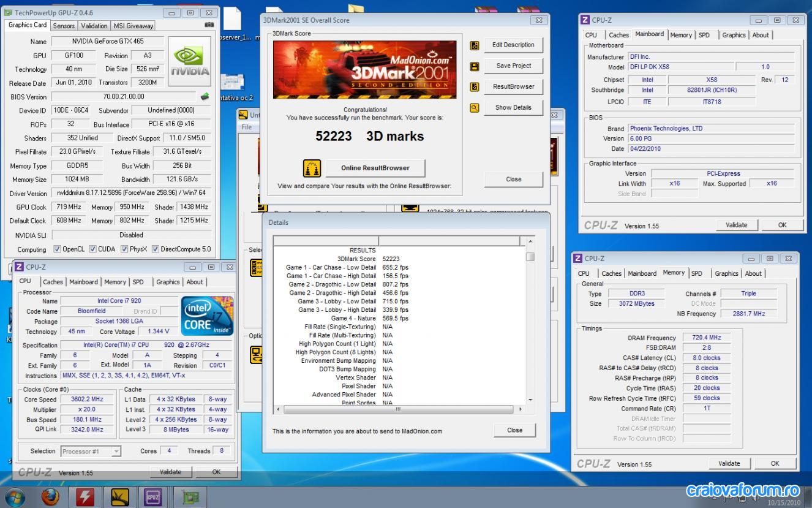
Task: Click the ResultBrowser button
Action: tap(513, 86)
